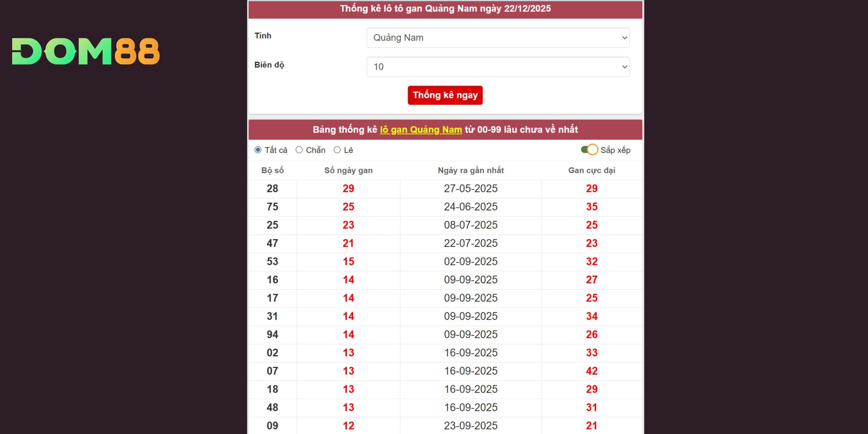
Task: Click date 22-07-2025 in row 47
Action: point(470,243)
